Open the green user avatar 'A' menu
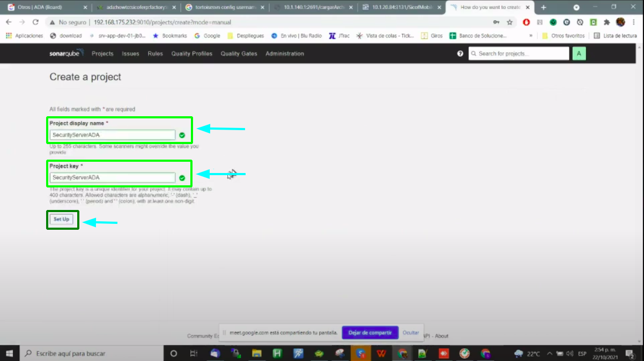This screenshot has width=644, height=361. [x=579, y=54]
